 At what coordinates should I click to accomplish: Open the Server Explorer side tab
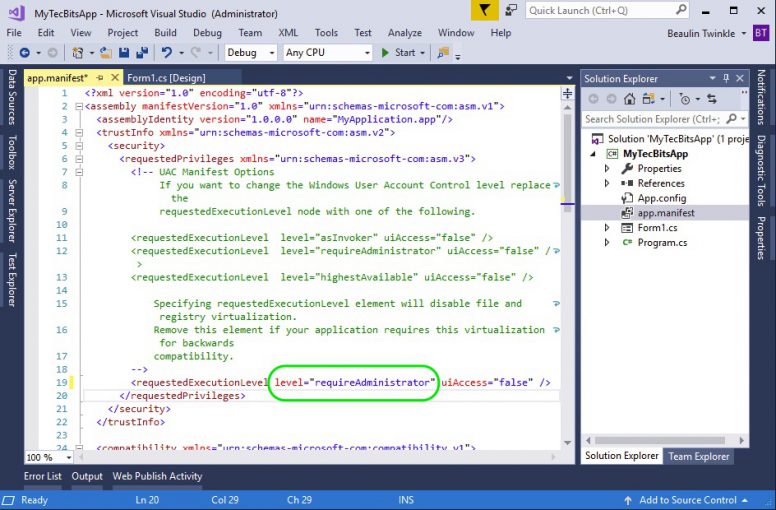pos(12,211)
